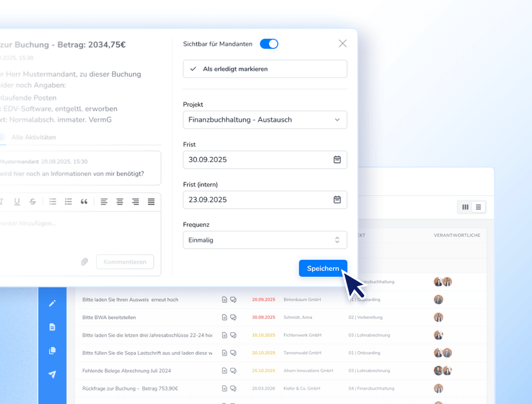Click the Speichern button
Screen dimensions: 532x404
coord(323,269)
